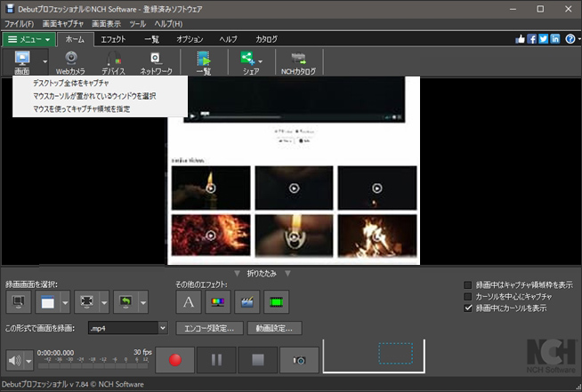
Task: Select the region selection recording icon
Action: 87,302
